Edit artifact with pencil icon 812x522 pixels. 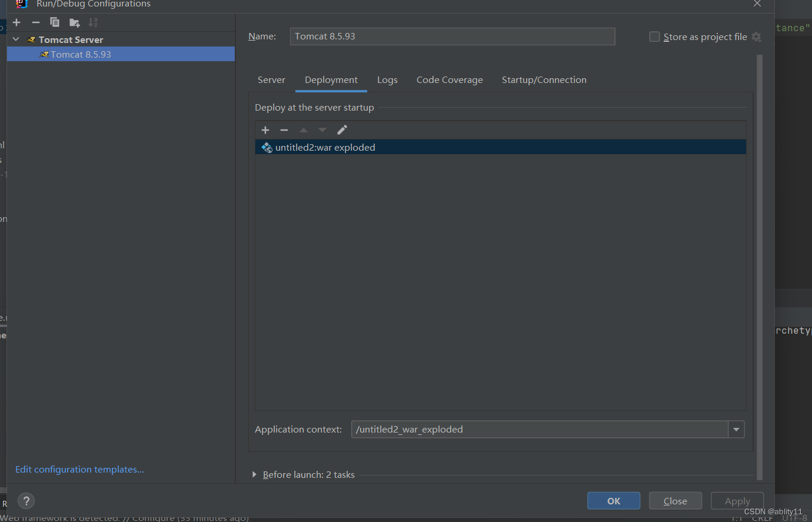342,130
